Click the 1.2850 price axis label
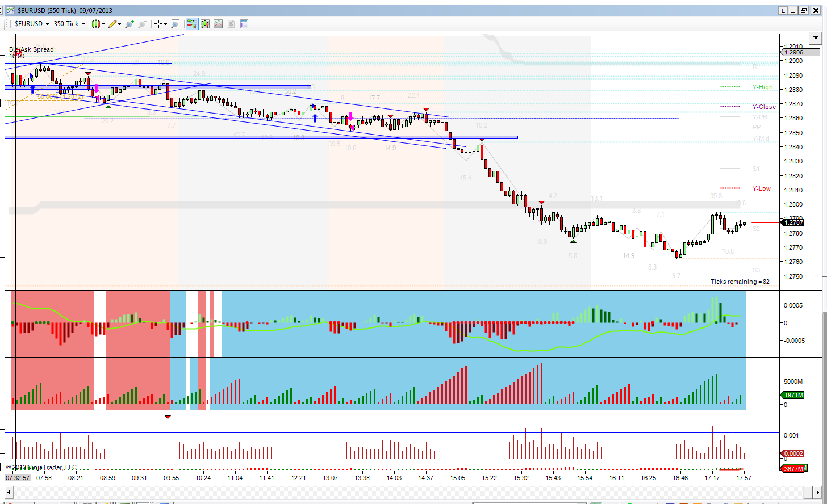The height and width of the screenshot is (504, 827). click(x=793, y=133)
